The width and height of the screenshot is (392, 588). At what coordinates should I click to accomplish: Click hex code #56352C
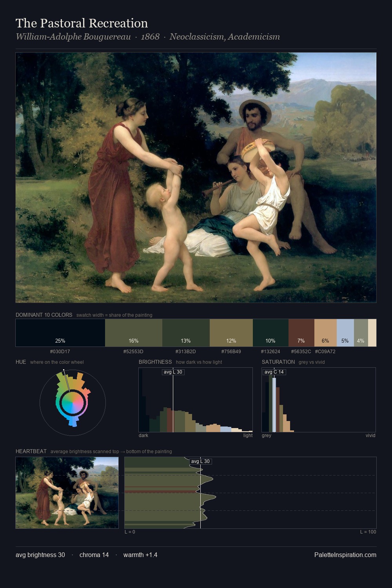[301, 352]
